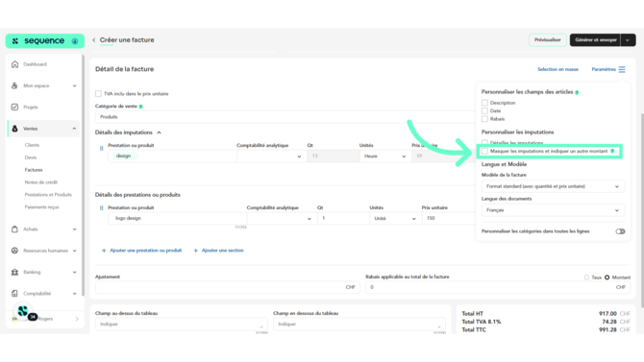This screenshot has height=362, width=644.
Task: Click the Banking bank icon
Action: 14,272
